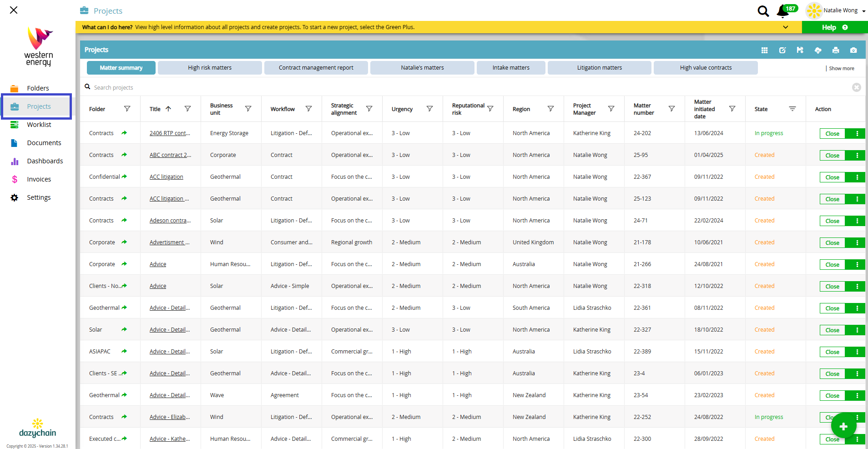Click the edit pencil icon in Projects header
The height and width of the screenshot is (449, 868).
782,50
